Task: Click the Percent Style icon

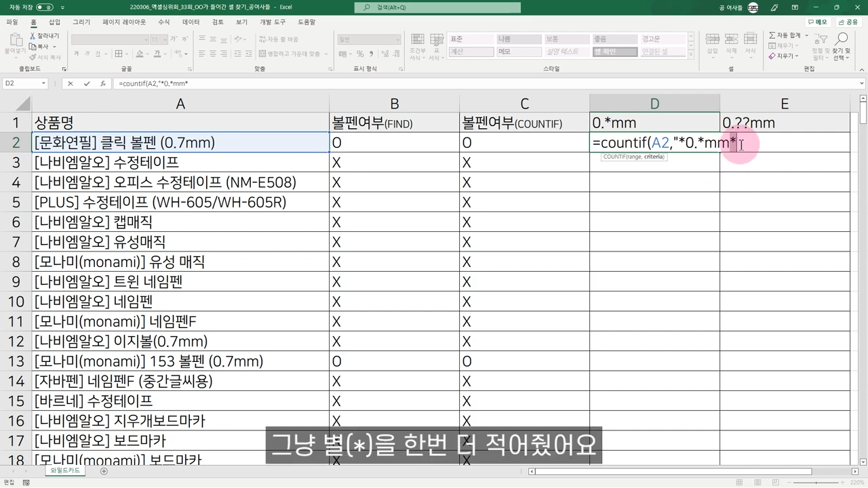Action: [x=360, y=54]
